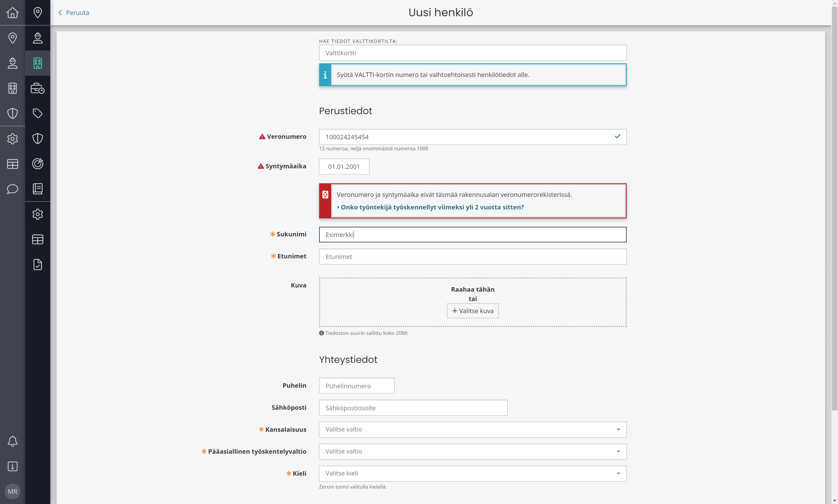Screen dimensions: 838x504
Task: Open the table grid icon in the first sidebar column
Action: [x=13, y=164]
